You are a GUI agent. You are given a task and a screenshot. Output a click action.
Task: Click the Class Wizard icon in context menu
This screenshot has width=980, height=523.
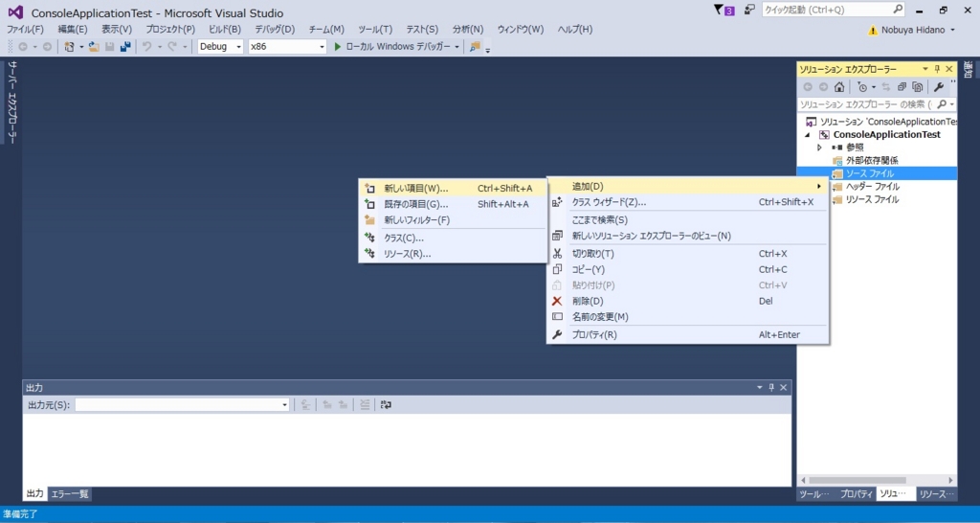coord(557,202)
